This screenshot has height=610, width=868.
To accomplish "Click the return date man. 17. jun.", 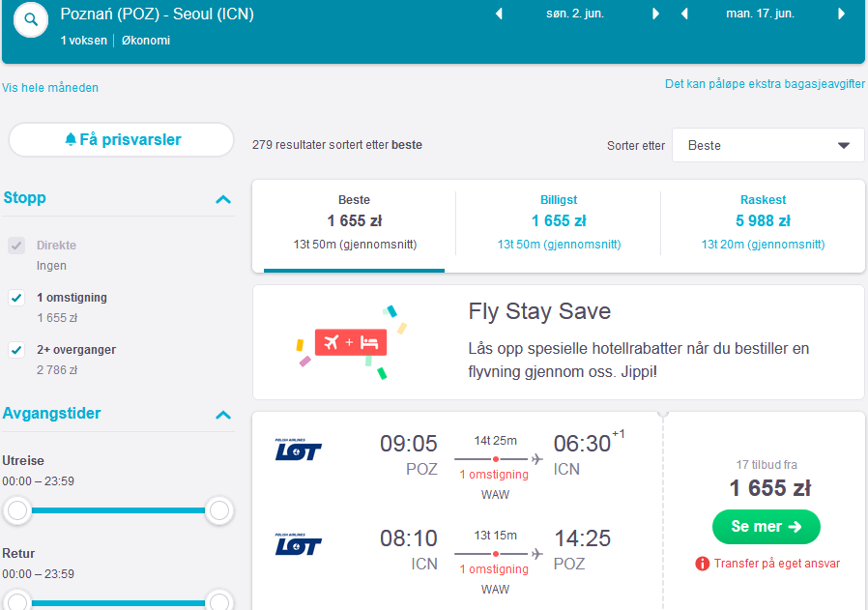I will pos(760,14).
